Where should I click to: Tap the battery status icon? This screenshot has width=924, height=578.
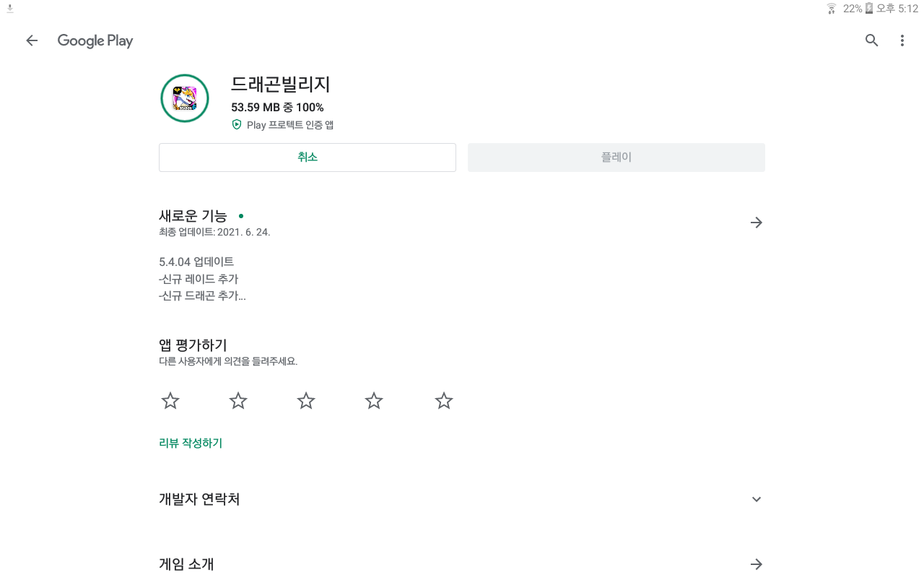tap(869, 9)
